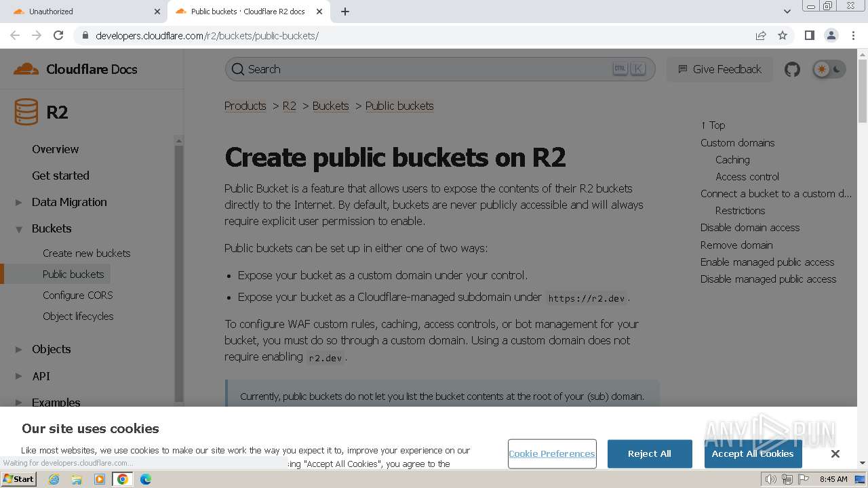
Task: Open the Overview page
Action: click(55, 149)
